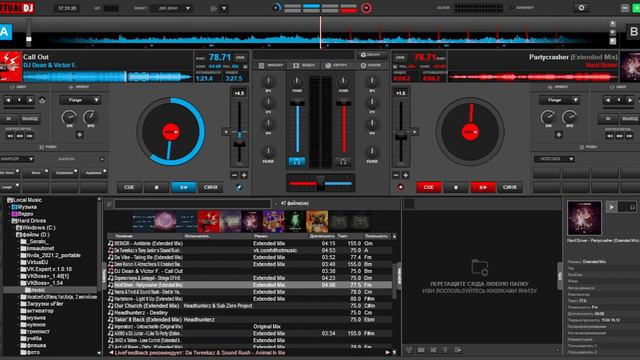
Task: Switch to the МИКШЕР mixer tab
Action: (x=271, y=65)
